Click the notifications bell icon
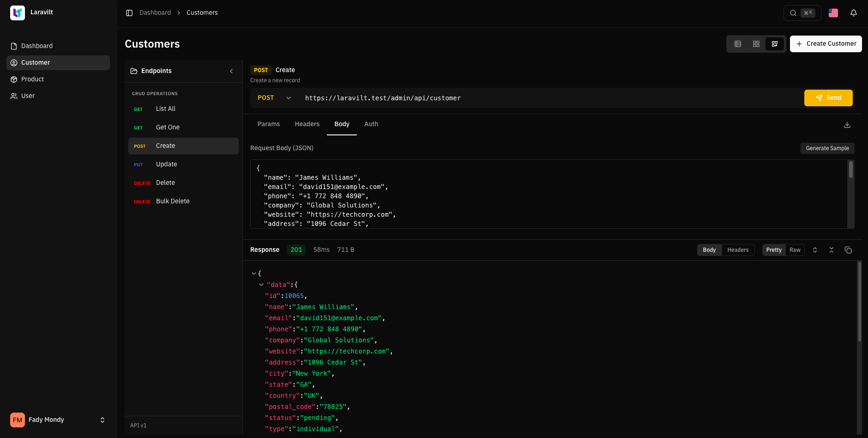The image size is (868, 438). (x=854, y=12)
